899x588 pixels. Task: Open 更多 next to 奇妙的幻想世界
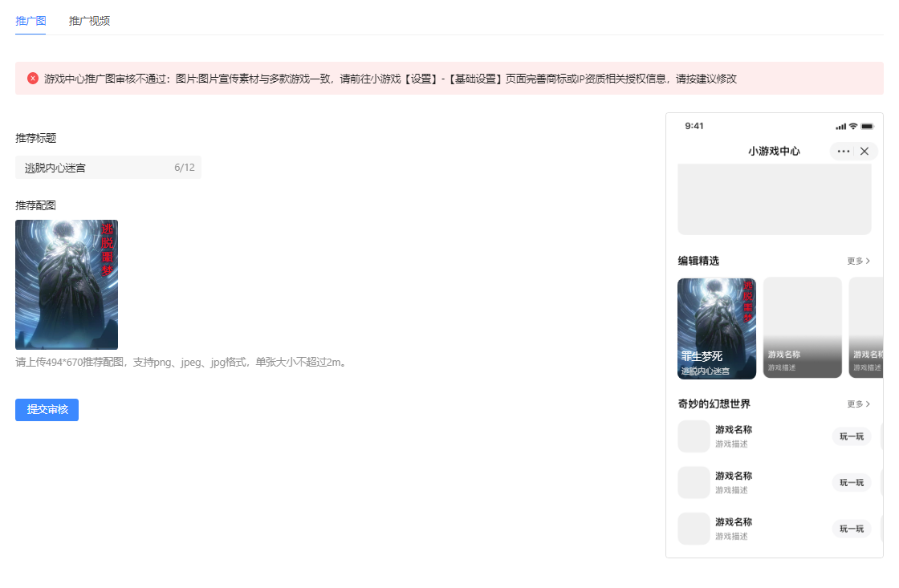tap(858, 404)
